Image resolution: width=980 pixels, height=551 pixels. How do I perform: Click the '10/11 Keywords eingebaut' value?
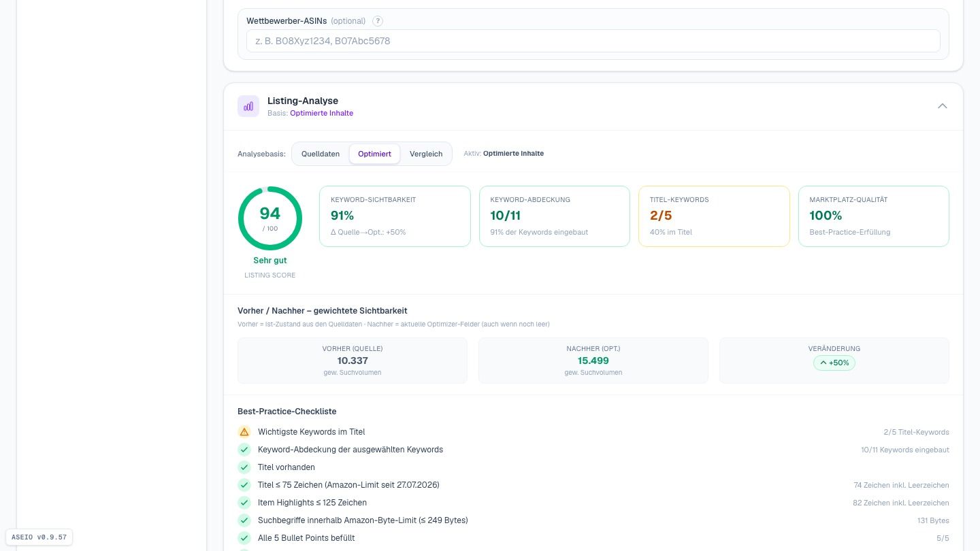pyautogui.click(x=905, y=450)
